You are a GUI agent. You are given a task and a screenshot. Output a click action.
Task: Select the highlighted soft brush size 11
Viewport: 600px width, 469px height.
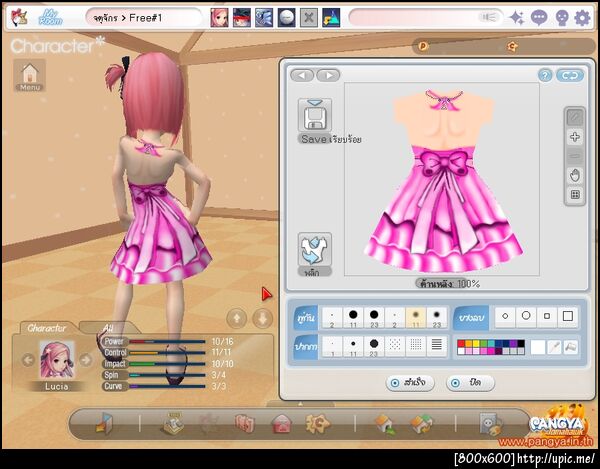pyautogui.click(x=416, y=318)
